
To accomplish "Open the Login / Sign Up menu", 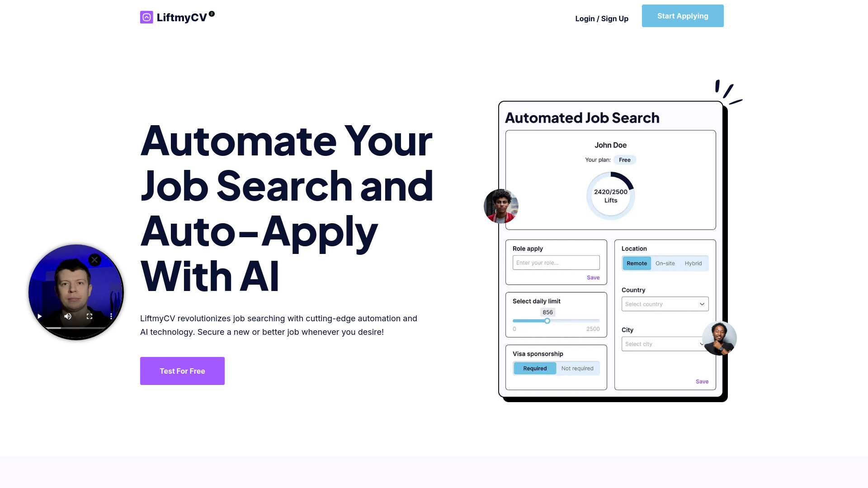I will (602, 19).
